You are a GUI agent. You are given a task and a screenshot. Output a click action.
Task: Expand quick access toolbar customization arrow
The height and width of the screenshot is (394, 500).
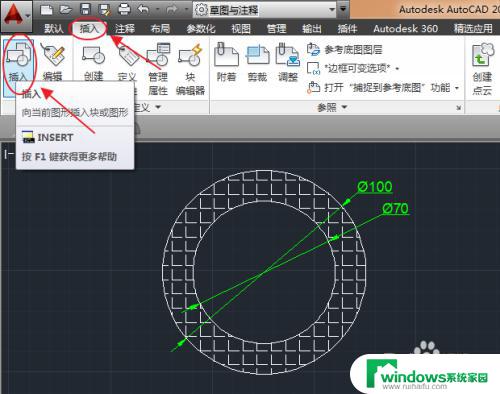pyautogui.click(x=343, y=9)
